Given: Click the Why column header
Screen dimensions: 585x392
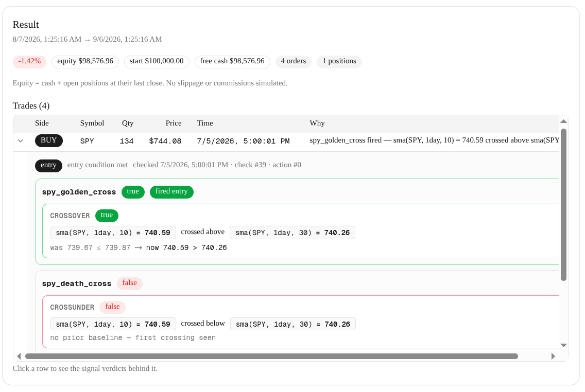Looking at the screenshot, I should click(317, 123).
